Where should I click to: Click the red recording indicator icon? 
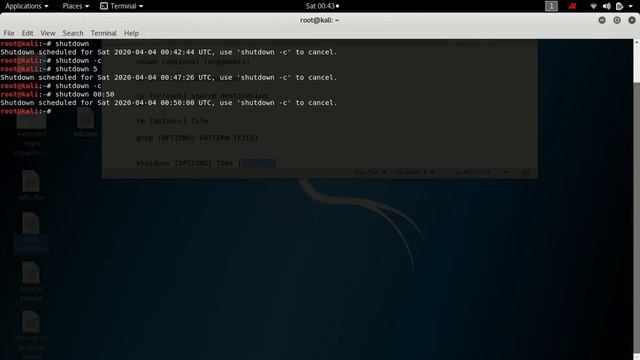(572, 6)
